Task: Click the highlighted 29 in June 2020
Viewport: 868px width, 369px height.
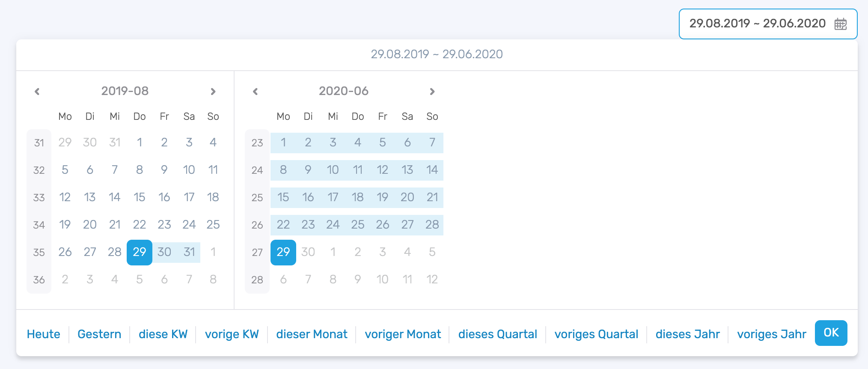Action: pos(283,252)
